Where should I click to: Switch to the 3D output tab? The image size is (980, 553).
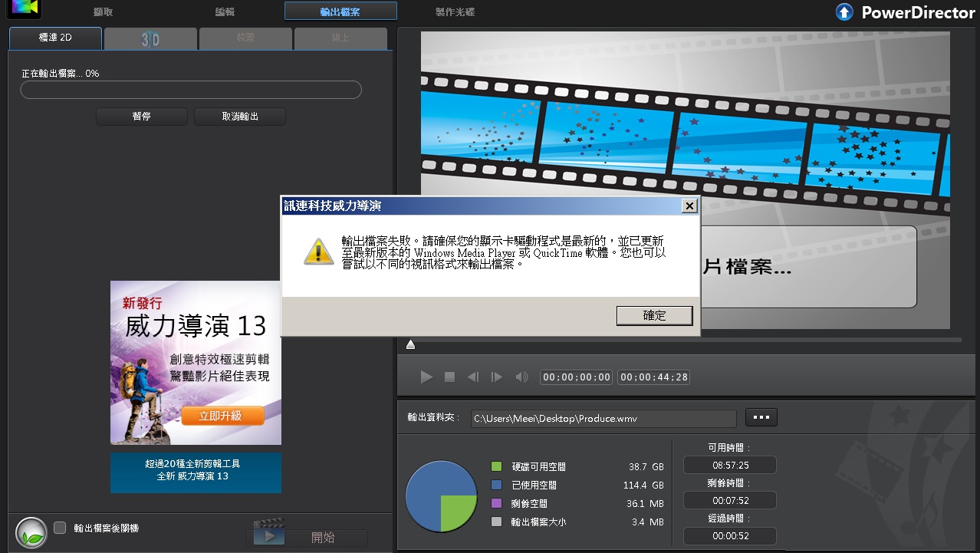pos(150,39)
